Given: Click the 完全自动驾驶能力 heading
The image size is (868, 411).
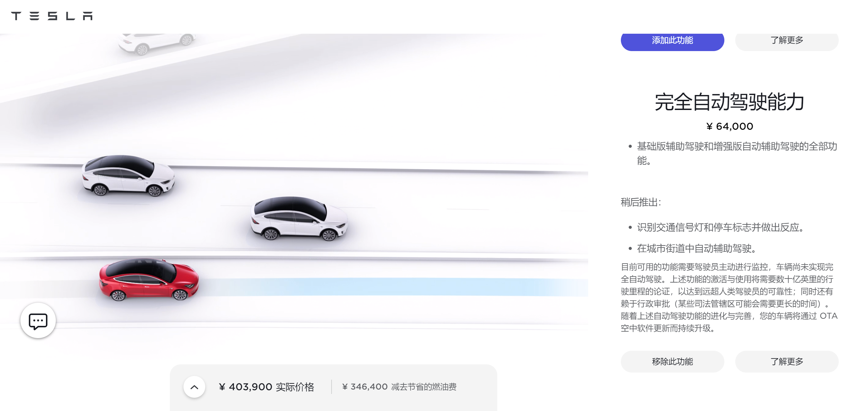Looking at the screenshot, I should click(729, 102).
